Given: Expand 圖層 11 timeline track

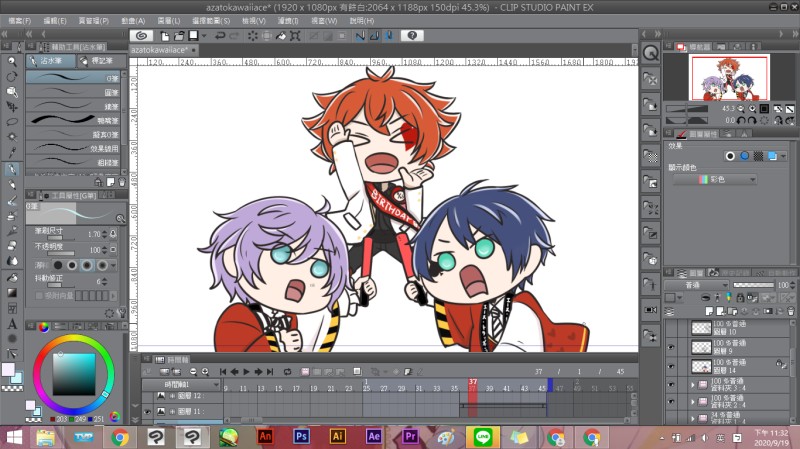Looking at the screenshot, I should (172, 411).
